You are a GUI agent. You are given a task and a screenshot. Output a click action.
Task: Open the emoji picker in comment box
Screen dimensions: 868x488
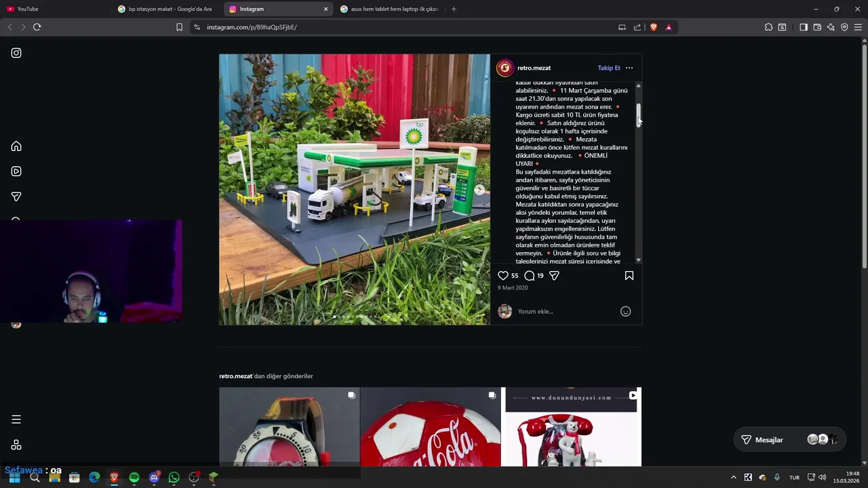coord(626,312)
